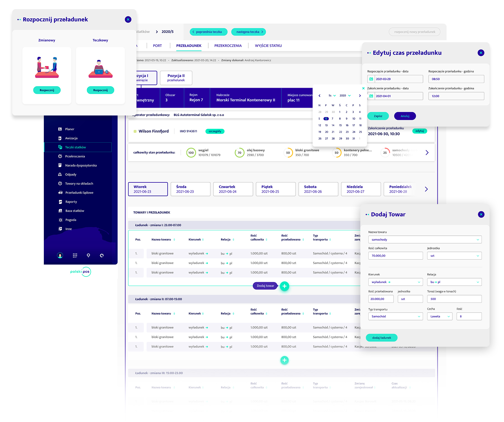Click Zapisz in edit time dialog
Viewport: 504px width, 422px height.
[378, 116]
